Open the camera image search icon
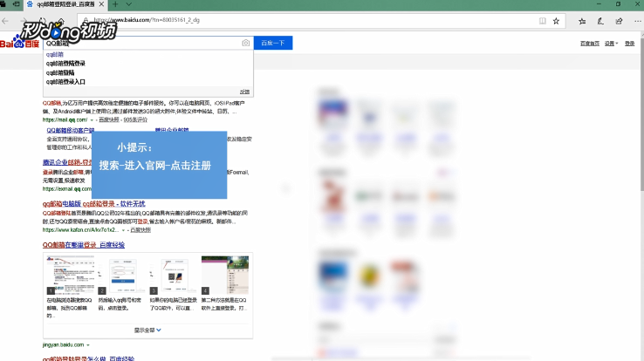Image resolution: width=644 pixels, height=361 pixels. coord(245,43)
